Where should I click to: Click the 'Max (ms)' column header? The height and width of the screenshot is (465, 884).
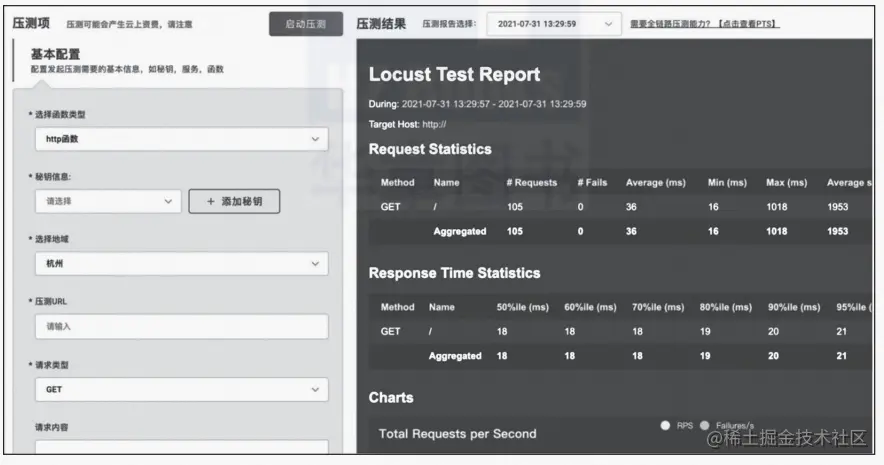tap(786, 183)
